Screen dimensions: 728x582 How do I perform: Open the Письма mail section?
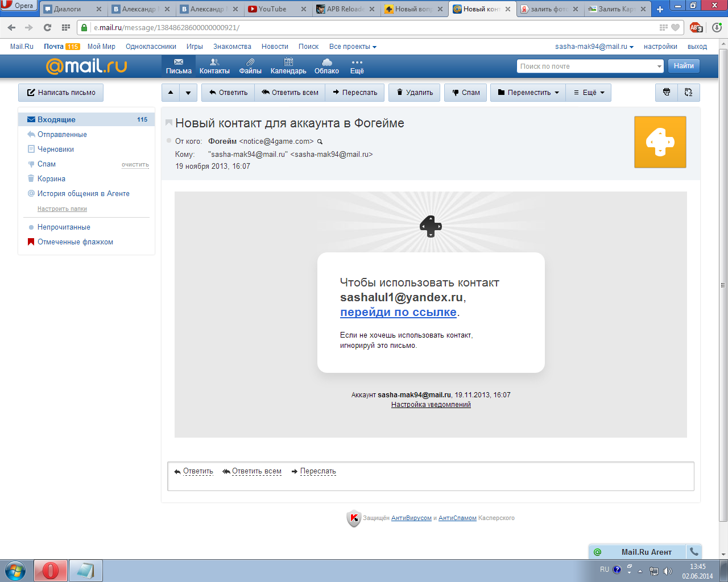179,66
